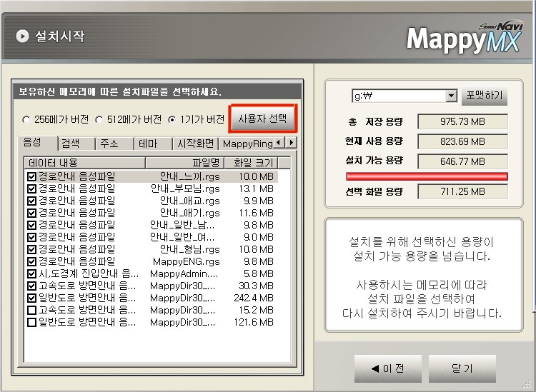Click the 화일 크기 column header
Screen dimensions: 536x392
[x=252, y=163]
